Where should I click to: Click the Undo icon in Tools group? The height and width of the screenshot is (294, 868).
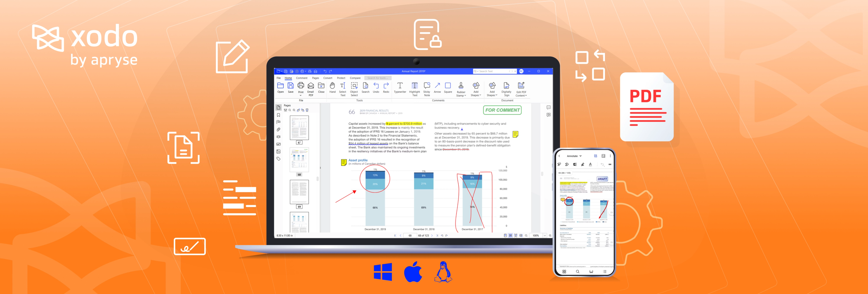click(x=376, y=86)
